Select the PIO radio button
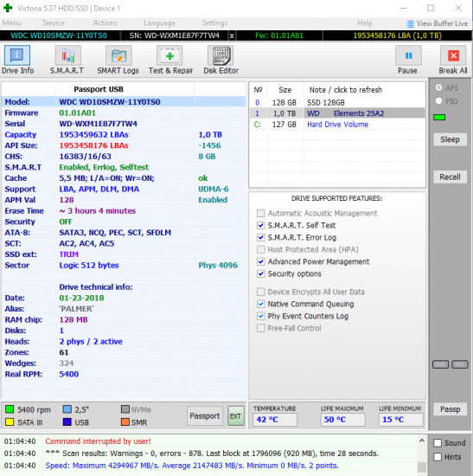The width and height of the screenshot is (473, 476). [x=438, y=101]
